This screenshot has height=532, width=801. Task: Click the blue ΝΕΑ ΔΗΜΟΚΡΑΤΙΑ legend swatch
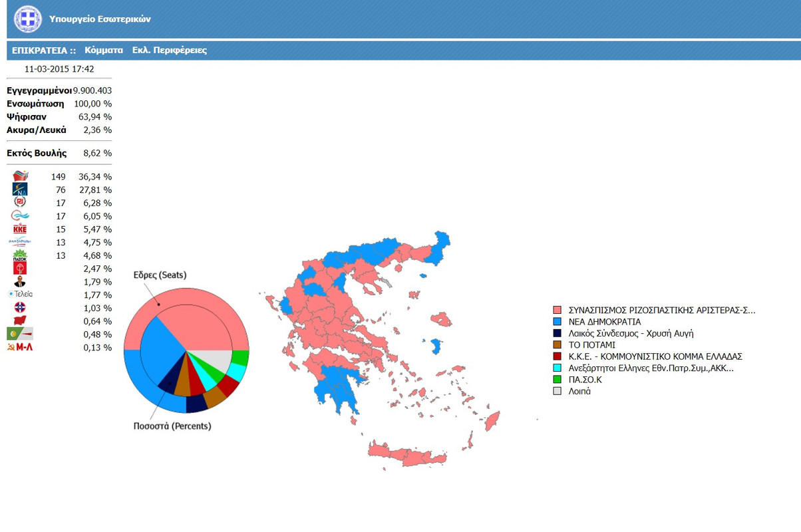pos(558,322)
